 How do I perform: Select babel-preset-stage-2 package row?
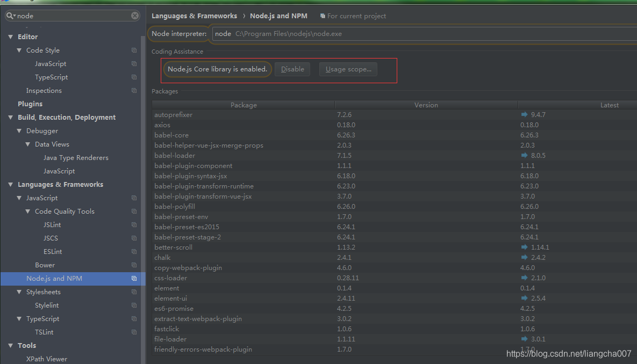click(395, 237)
